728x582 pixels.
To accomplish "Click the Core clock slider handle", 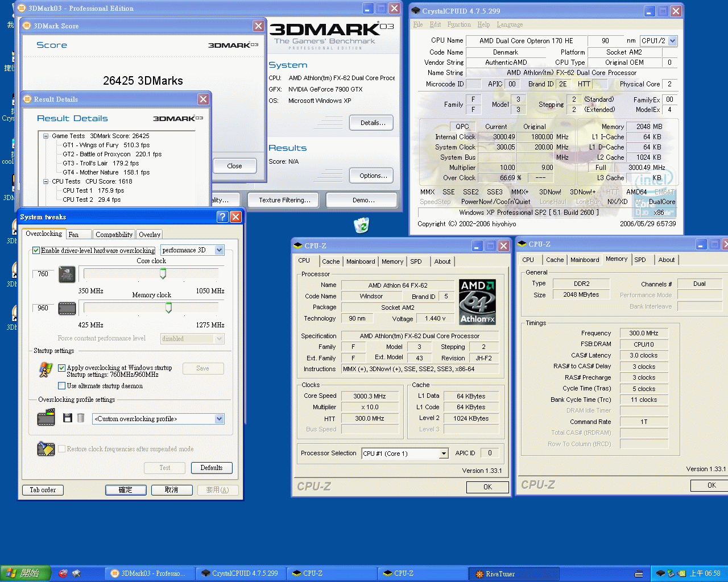I will (163, 274).
